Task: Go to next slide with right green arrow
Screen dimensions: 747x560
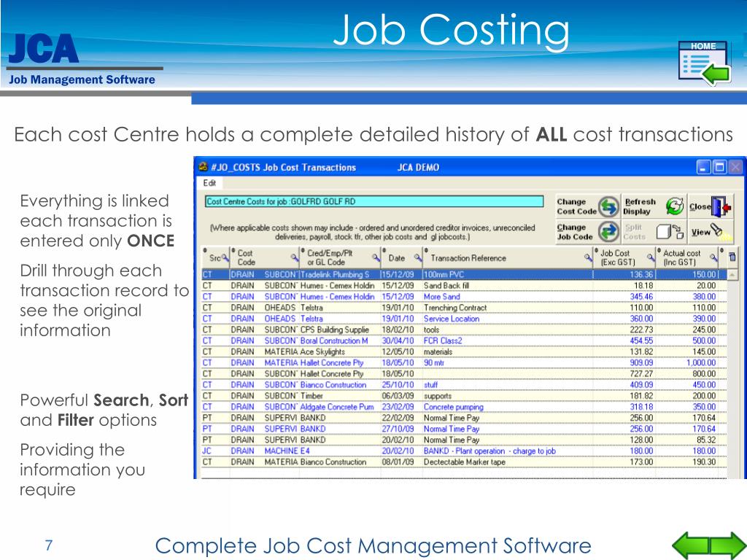Action: point(729,545)
